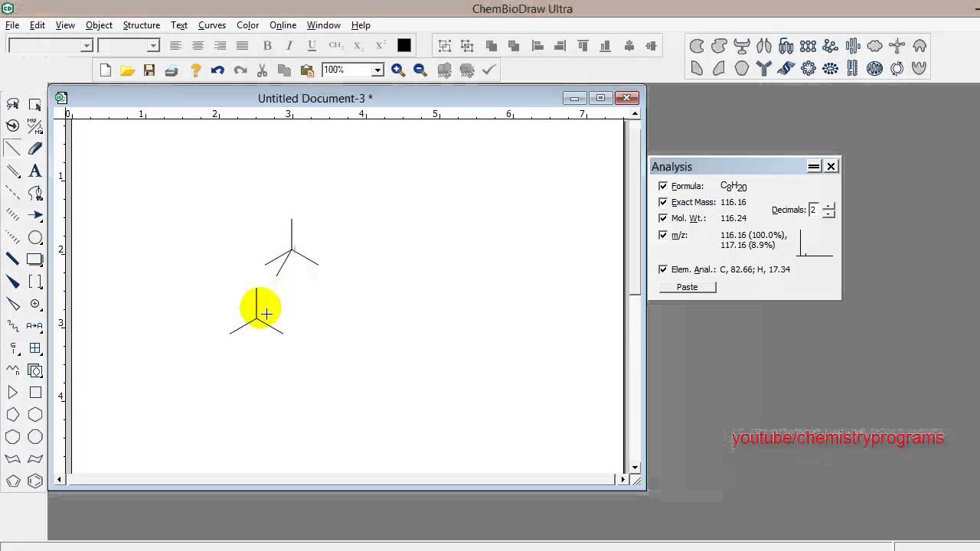Image resolution: width=980 pixels, height=551 pixels.
Task: Paste from the clipboard toolbar icon
Action: coord(307,70)
